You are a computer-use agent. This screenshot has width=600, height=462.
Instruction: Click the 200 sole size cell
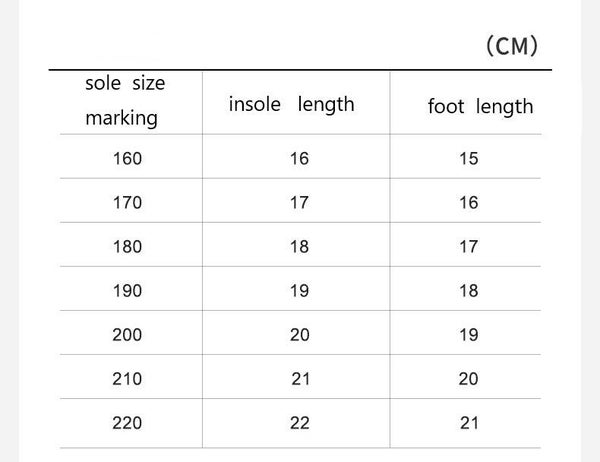[x=128, y=334]
